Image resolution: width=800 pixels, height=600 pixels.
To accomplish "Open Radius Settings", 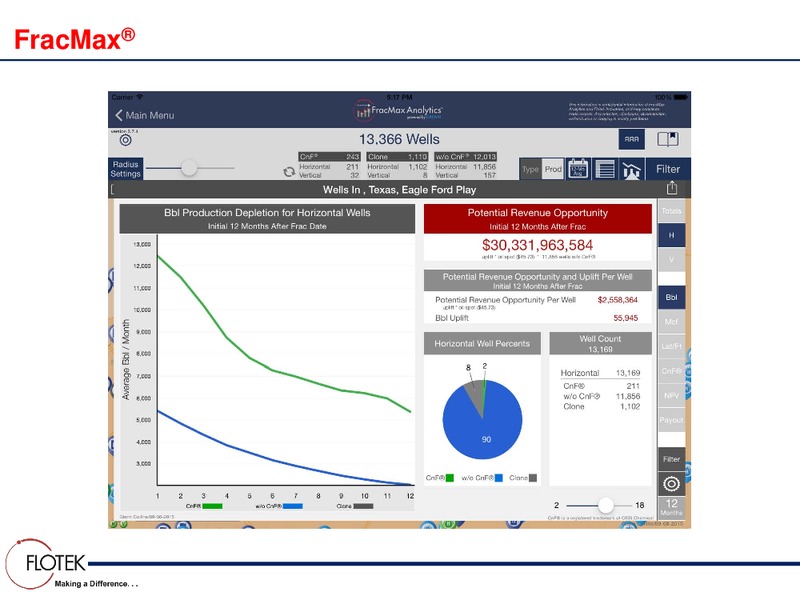I will [x=126, y=169].
